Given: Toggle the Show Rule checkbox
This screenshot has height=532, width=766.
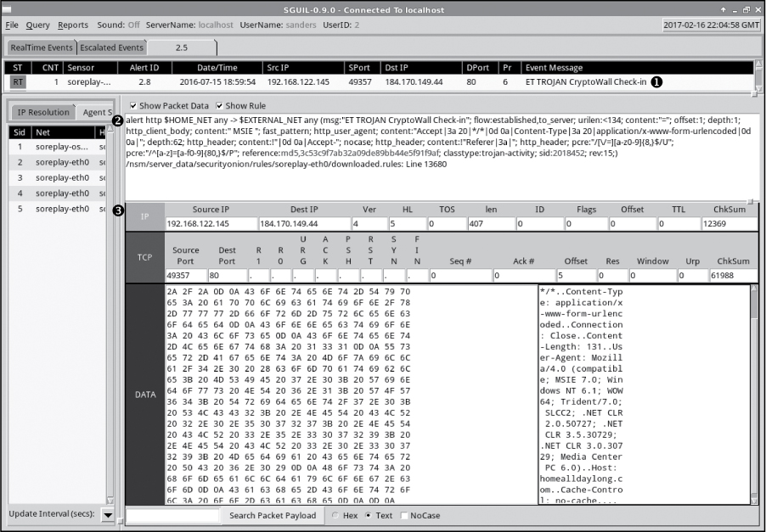Looking at the screenshot, I should point(219,105).
